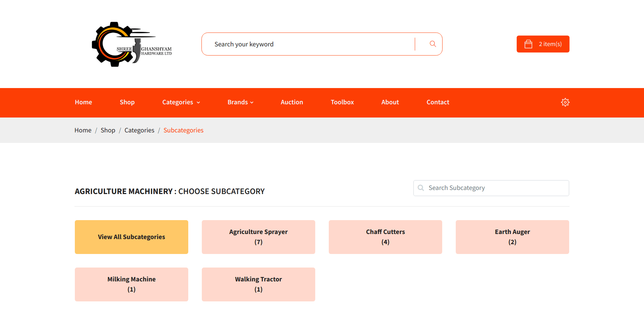
Task: Navigate to the About page
Action: (390, 102)
